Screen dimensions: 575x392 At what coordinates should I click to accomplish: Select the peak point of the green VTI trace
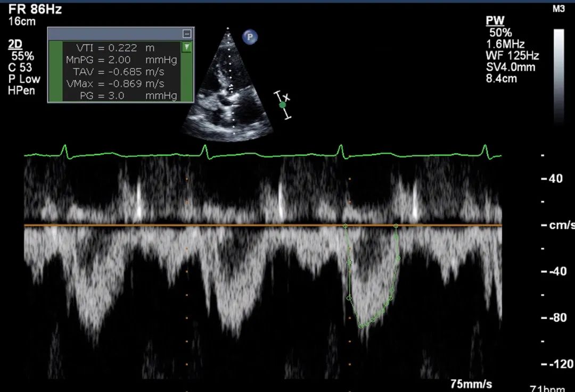coord(362,326)
